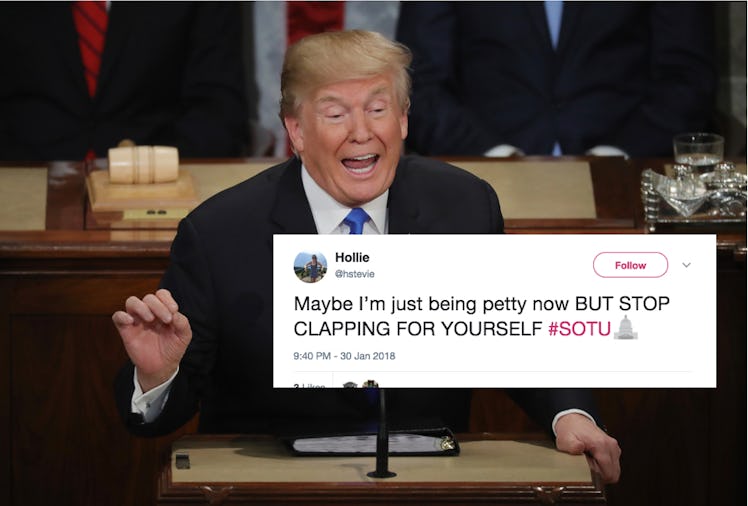
Task: Click the red striped tie in background
Action: coord(91,48)
